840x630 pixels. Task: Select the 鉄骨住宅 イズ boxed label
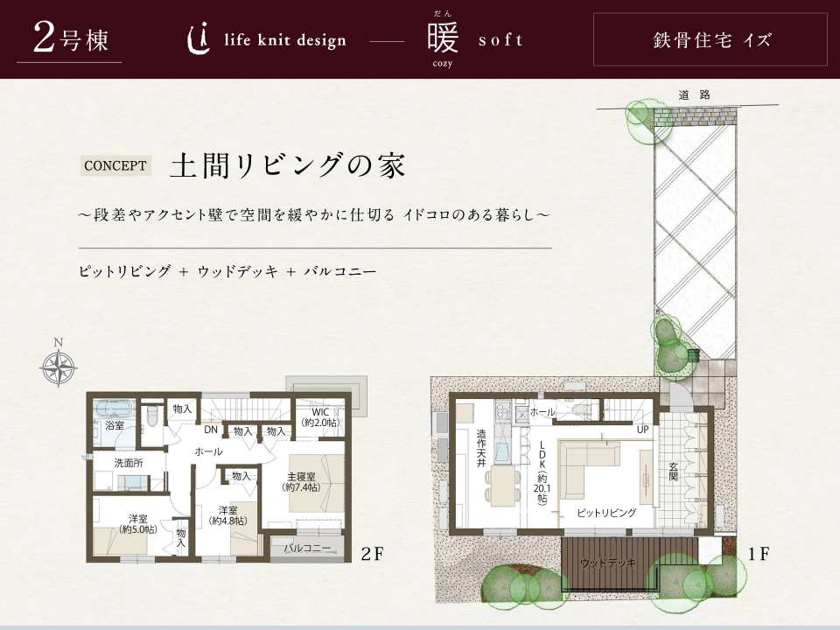click(710, 39)
